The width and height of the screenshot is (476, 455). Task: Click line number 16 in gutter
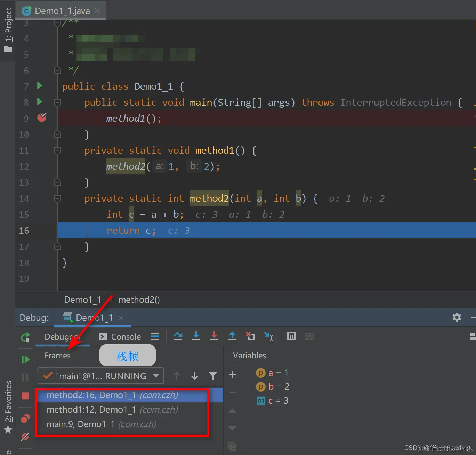(24, 231)
